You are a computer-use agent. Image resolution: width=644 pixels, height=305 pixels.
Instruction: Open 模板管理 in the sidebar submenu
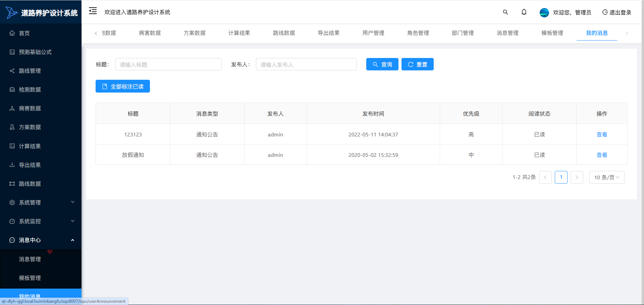[x=30, y=278]
